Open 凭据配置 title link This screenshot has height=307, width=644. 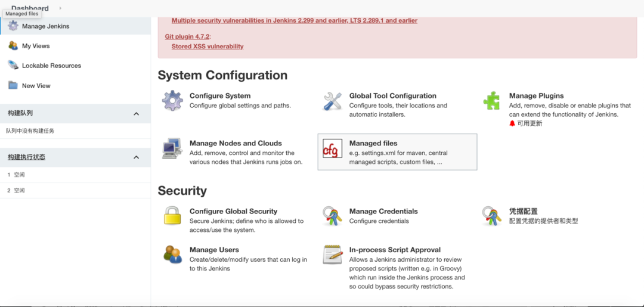(x=524, y=212)
